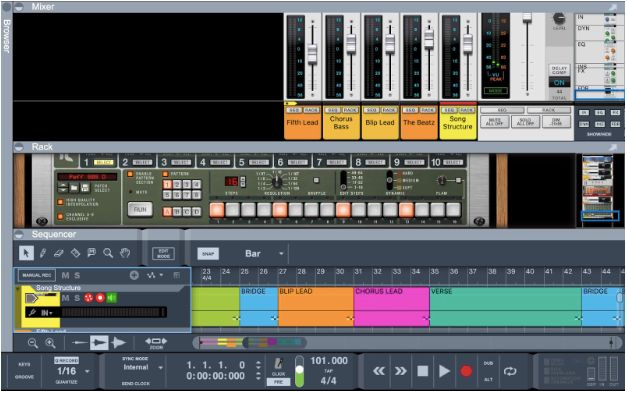Viewport: 627px width, 393px height.
Task: Select the Magnify tool in Sequencer toolbar
Action: click(108, 253)
